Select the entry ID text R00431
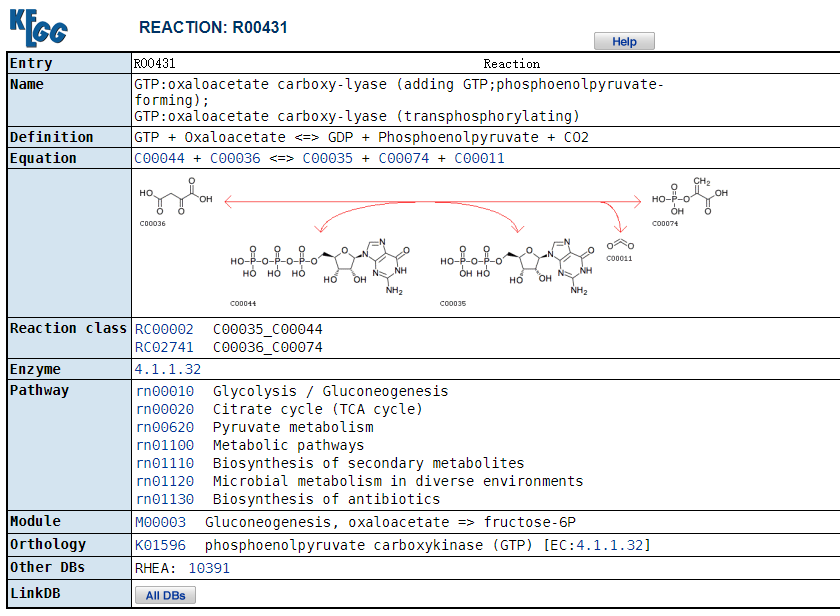 click(154, 64)
